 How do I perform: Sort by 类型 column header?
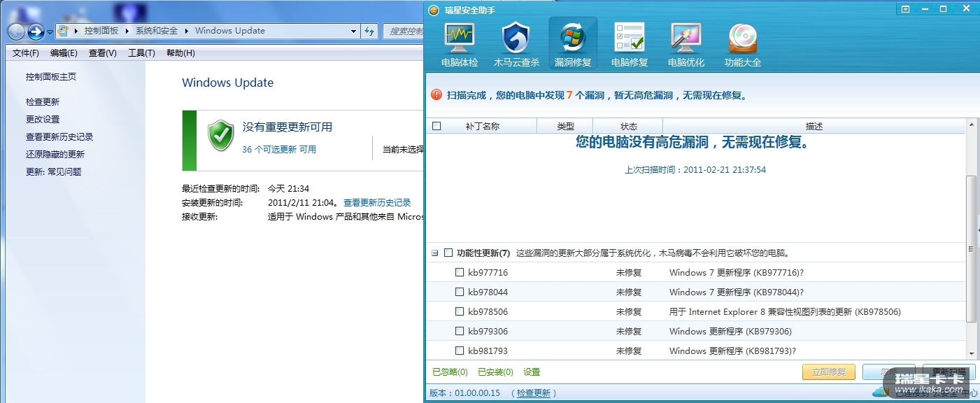tap(565, 127)
